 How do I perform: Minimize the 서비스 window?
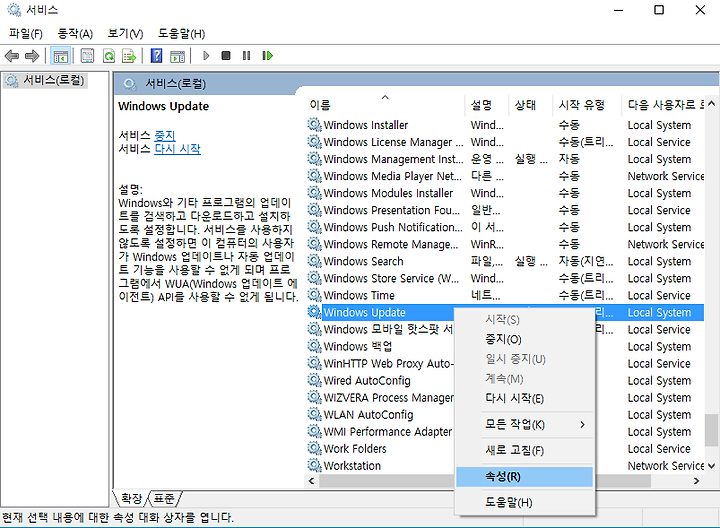click(x=619, y=10)
